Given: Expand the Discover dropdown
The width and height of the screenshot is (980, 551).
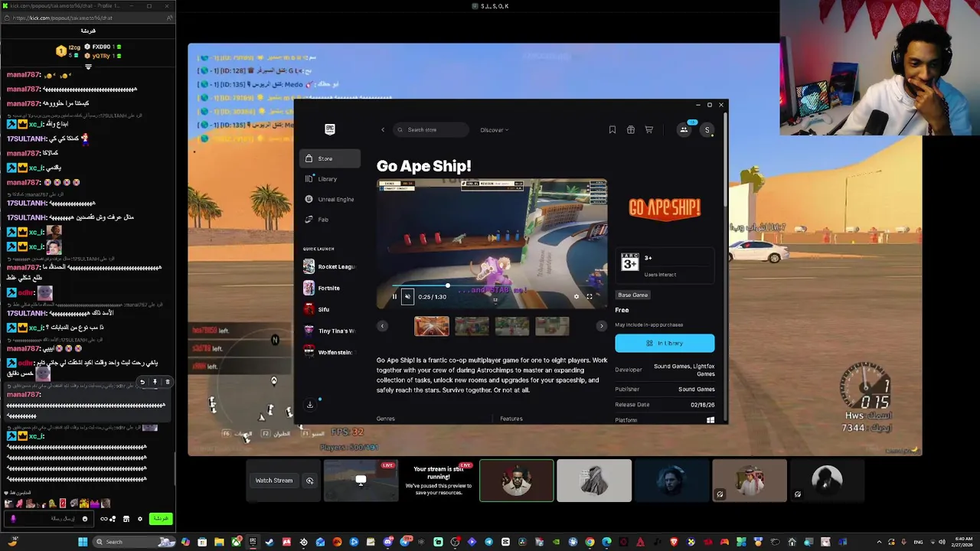Looking at the screenshot, I should [494, 130].
